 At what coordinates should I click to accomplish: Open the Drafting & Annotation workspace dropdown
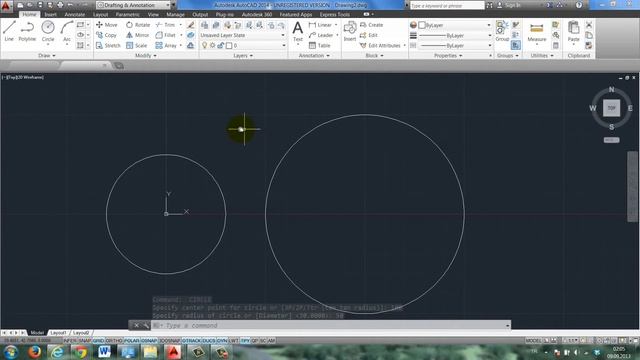pos(133,5)
